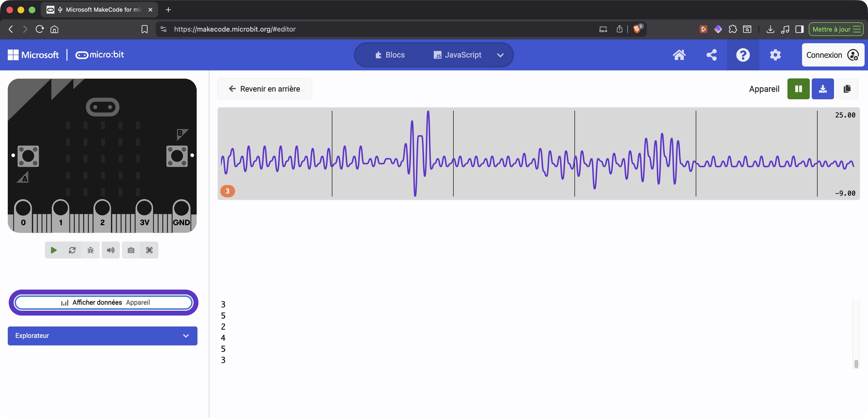The width and height of the screenshot is (868, 418).
Task: Take a simulator screenshot with the camera icon
Action: pyautogui.click(x=131, y=250)
